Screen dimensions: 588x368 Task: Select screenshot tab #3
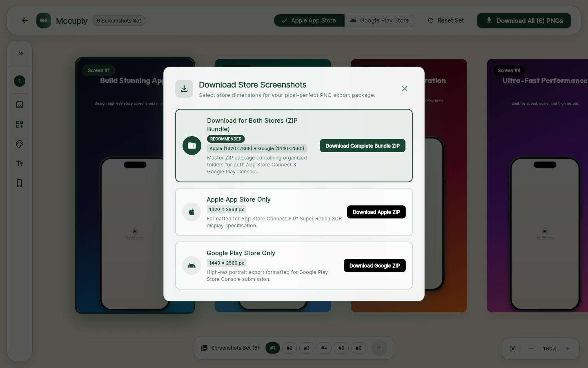point(307,348)
